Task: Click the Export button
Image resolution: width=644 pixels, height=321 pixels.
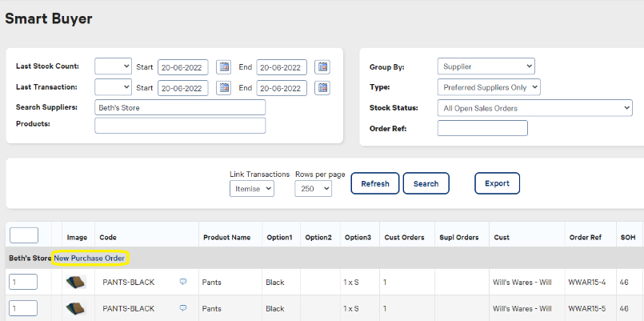Action: click(x=497, y=183)
